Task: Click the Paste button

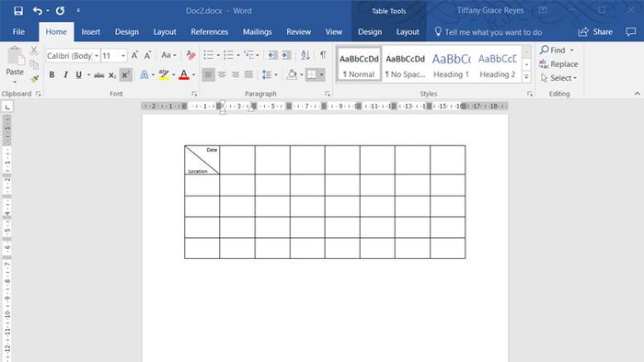Action: pos(15,64)
